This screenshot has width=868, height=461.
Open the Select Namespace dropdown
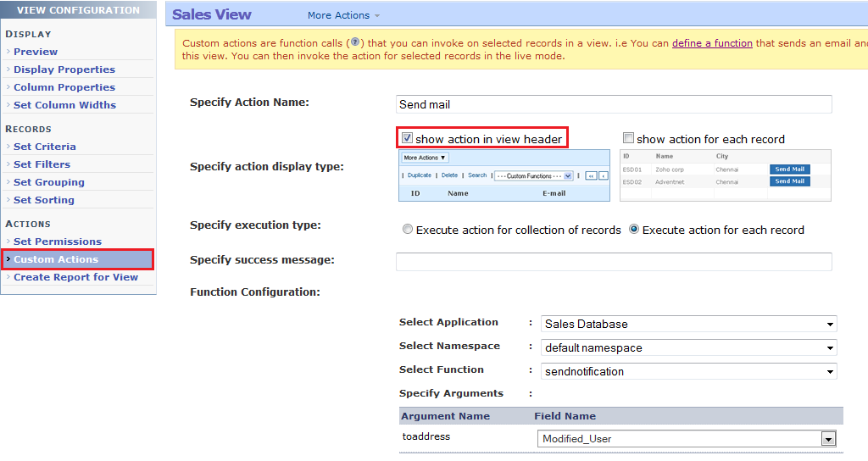click(687, 347)
